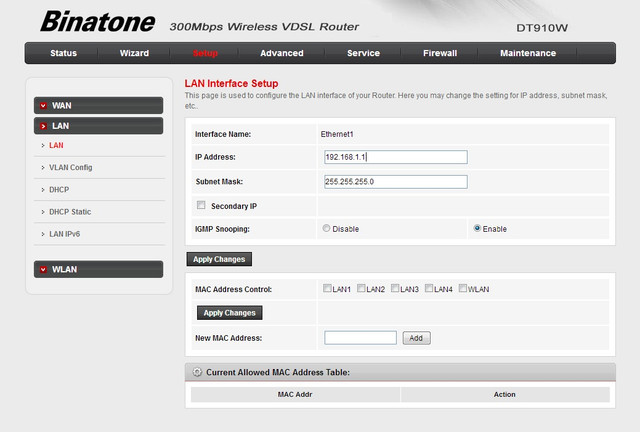Select the IGMP Snooping Disable radio button
640x432 pixels.
pyautogui.click(x=326, y=228)
